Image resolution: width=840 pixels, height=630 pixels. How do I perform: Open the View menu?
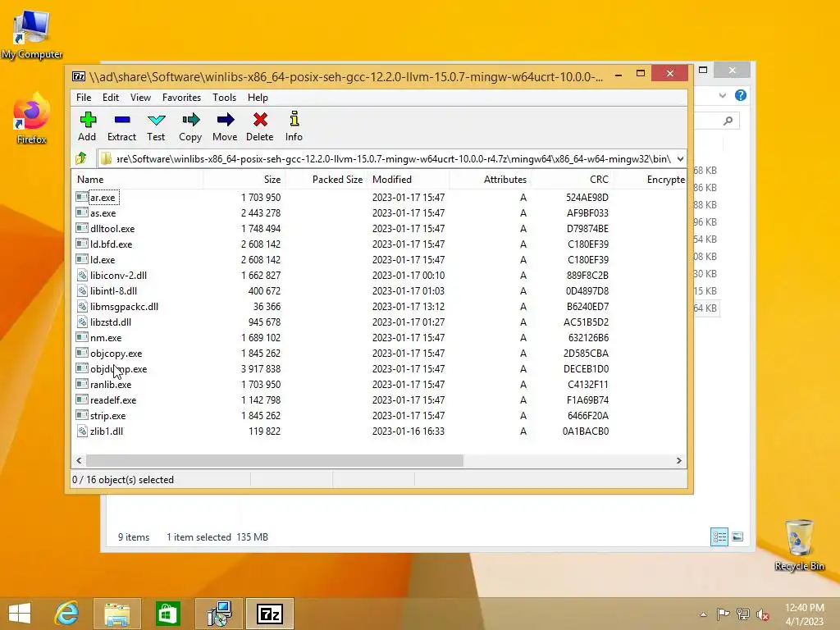(x=140, y=98)
